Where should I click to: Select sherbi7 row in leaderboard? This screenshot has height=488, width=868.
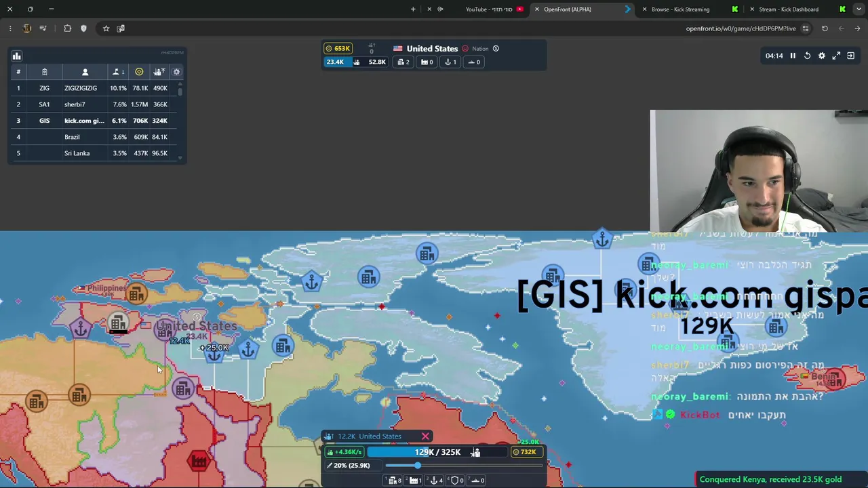point(94,104)
